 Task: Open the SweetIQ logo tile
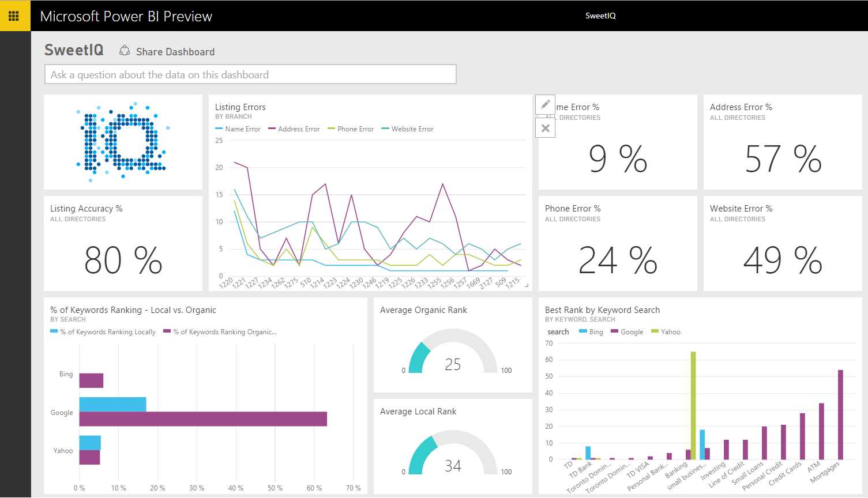[x=123, y=142]
